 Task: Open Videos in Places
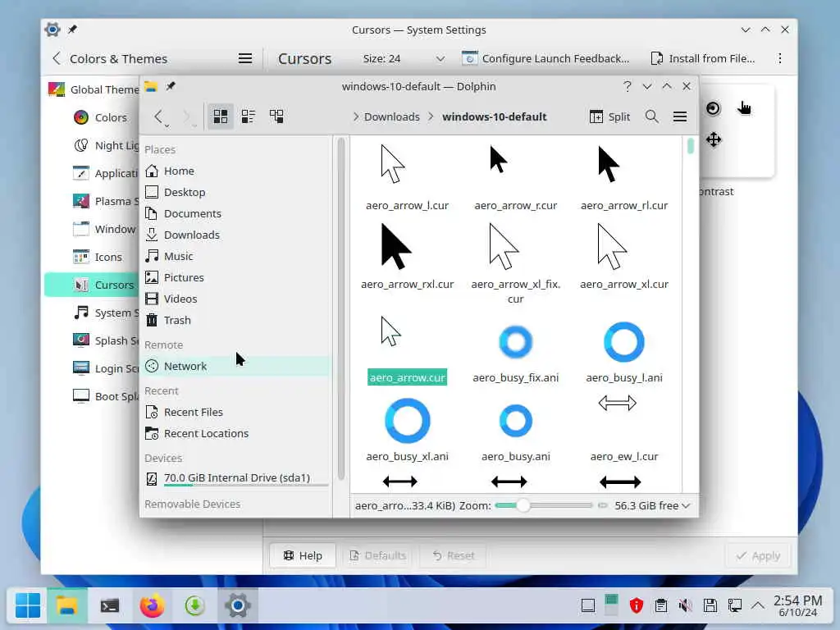click(235, 299)
